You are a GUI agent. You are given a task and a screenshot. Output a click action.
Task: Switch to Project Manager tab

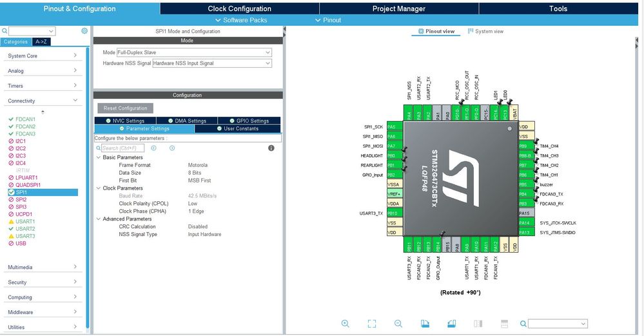399,8
